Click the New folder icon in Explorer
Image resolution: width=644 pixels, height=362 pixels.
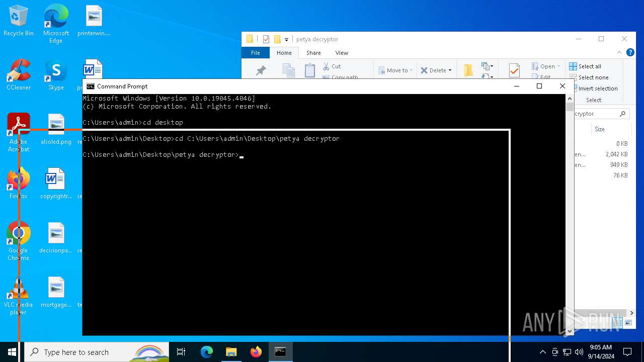point(468,70)
